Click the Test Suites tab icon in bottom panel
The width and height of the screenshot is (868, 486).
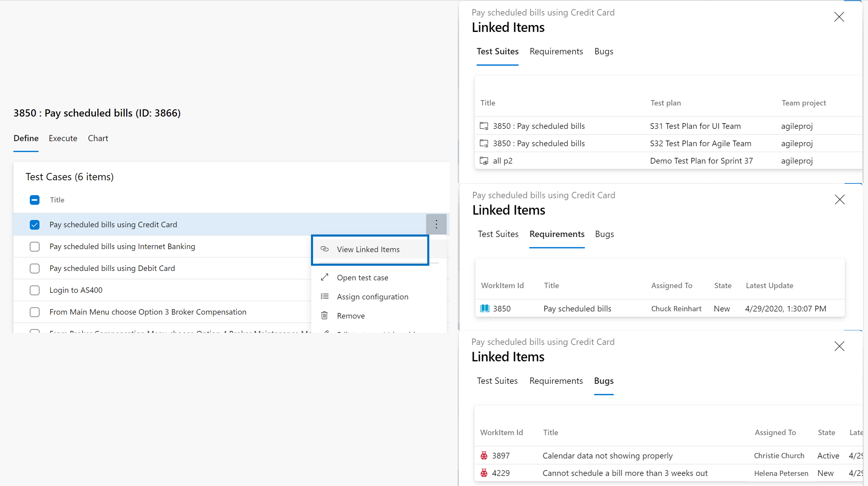pos(497,380)
